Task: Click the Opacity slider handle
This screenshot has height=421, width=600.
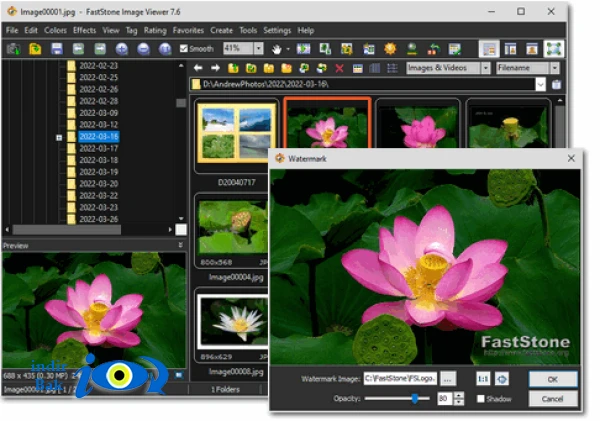Action: coord(415,398)
